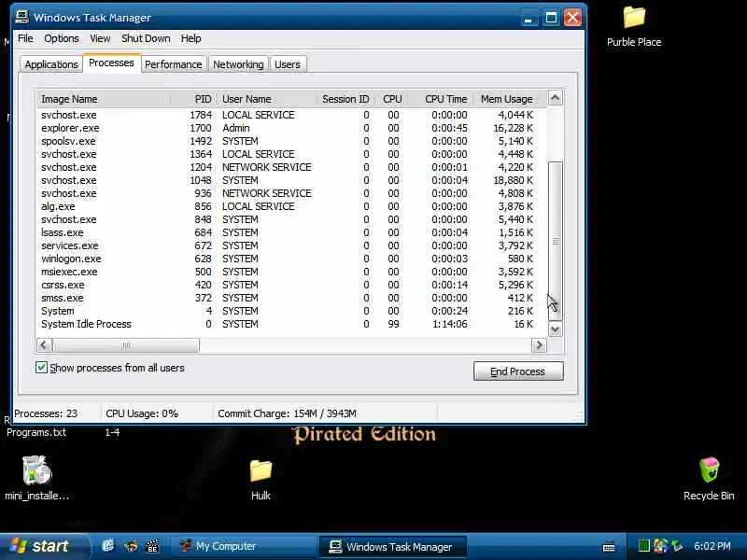Open the File menu
The height and width of the screenshot is (560, 747).
pyautogui.click(x=25, y=38)
